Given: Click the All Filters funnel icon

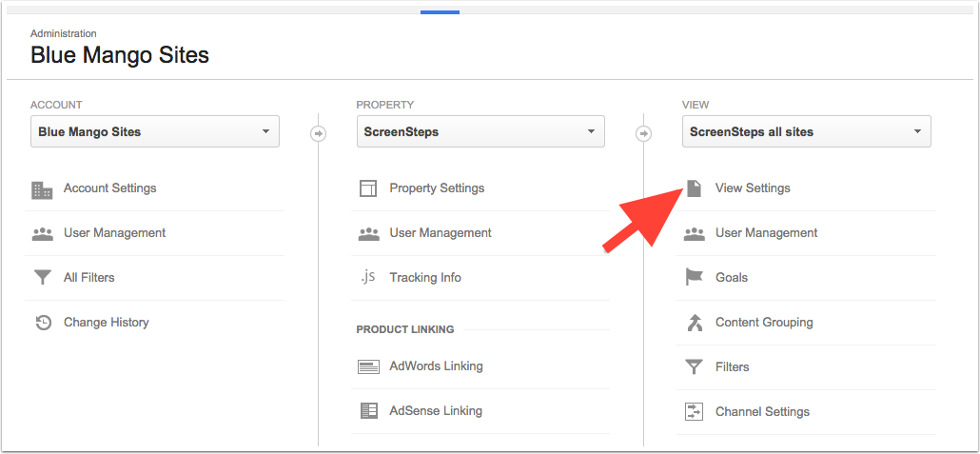Looking at the screenshot, I should (42, 278).
